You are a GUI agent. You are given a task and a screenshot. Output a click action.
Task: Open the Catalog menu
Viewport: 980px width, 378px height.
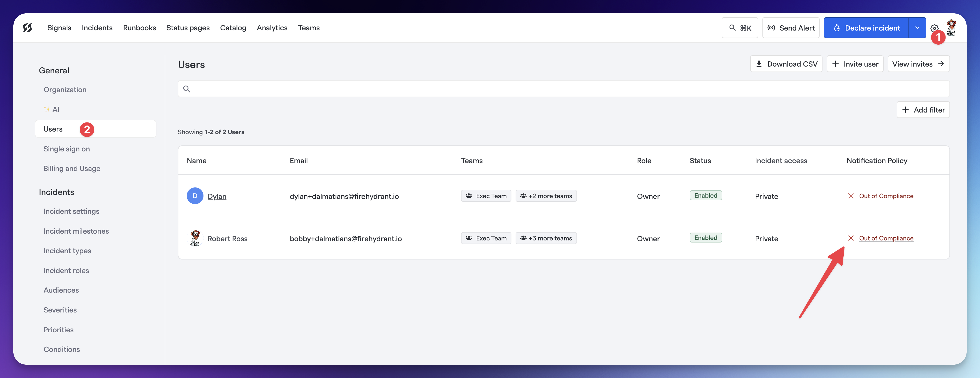233,28
